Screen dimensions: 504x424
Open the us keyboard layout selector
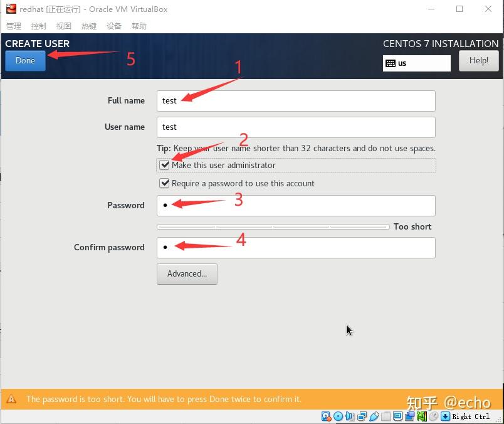point(417,63)
